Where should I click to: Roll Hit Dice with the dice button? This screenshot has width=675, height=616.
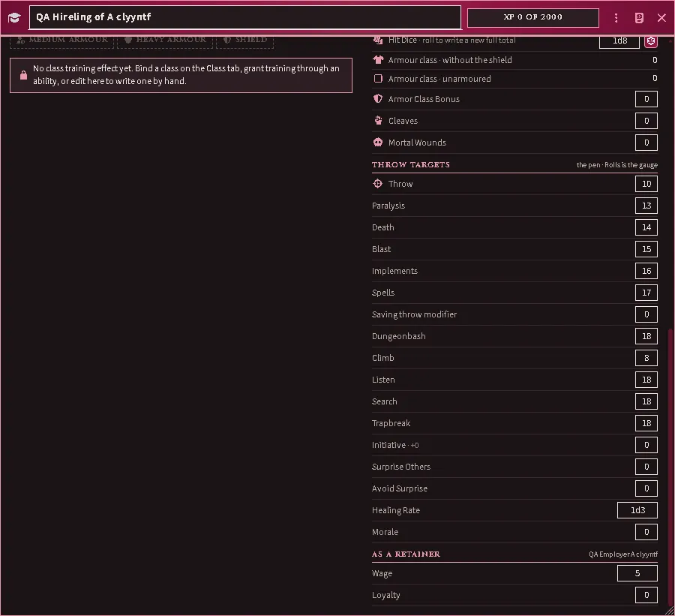pos(650,41)
